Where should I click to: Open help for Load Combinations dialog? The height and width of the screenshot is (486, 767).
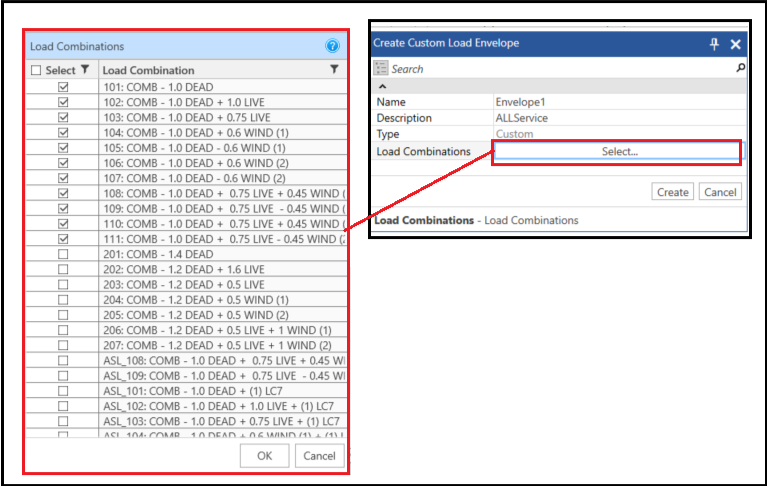332,46
